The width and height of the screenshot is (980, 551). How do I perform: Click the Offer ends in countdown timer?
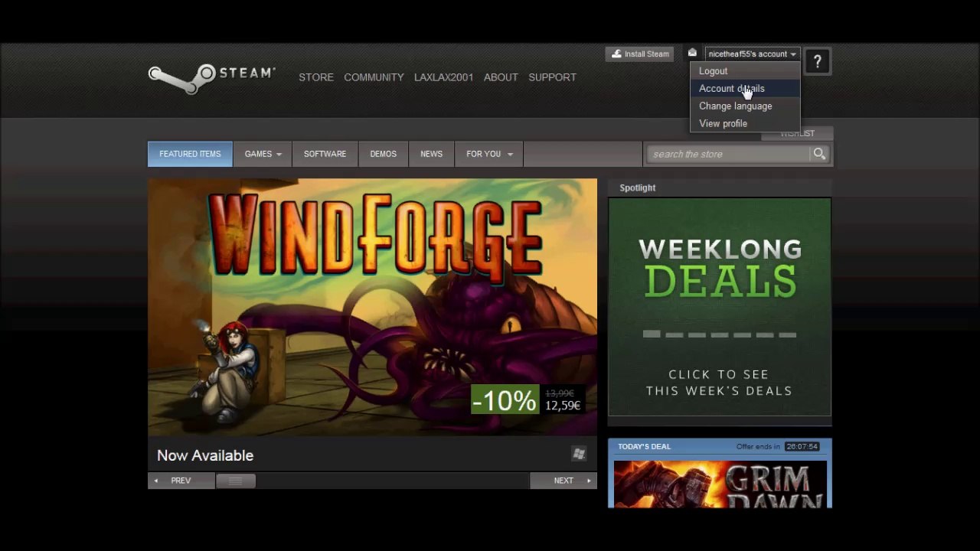pos(802,447)
